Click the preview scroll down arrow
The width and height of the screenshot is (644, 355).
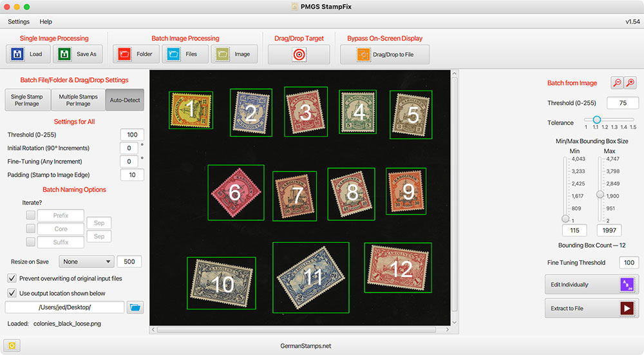(x=454, y=323)
